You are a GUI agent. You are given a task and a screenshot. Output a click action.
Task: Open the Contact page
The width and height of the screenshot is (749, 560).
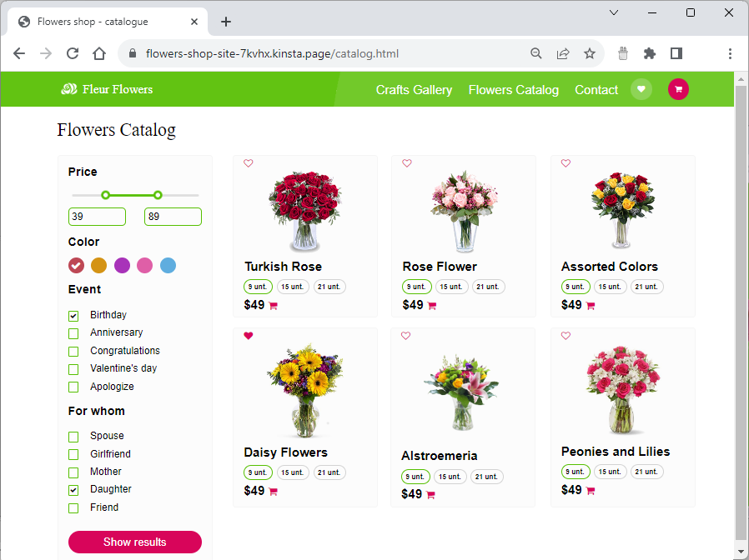596,90
